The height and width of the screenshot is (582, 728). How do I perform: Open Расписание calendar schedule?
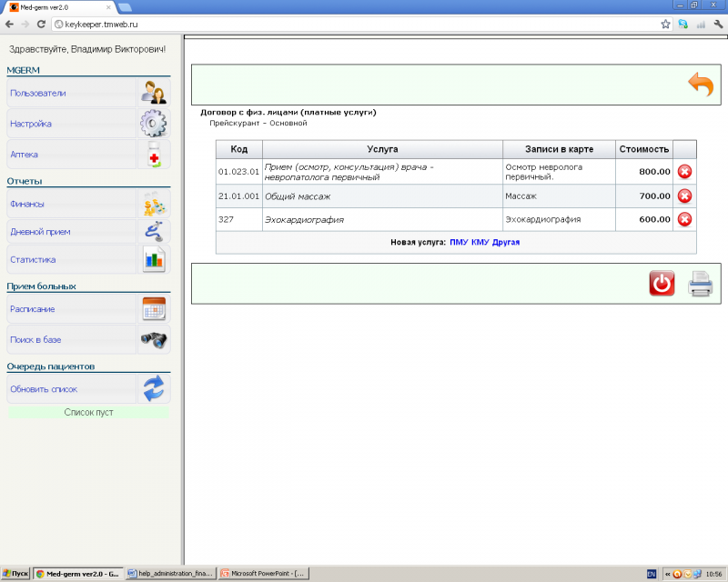pos(153,309)
